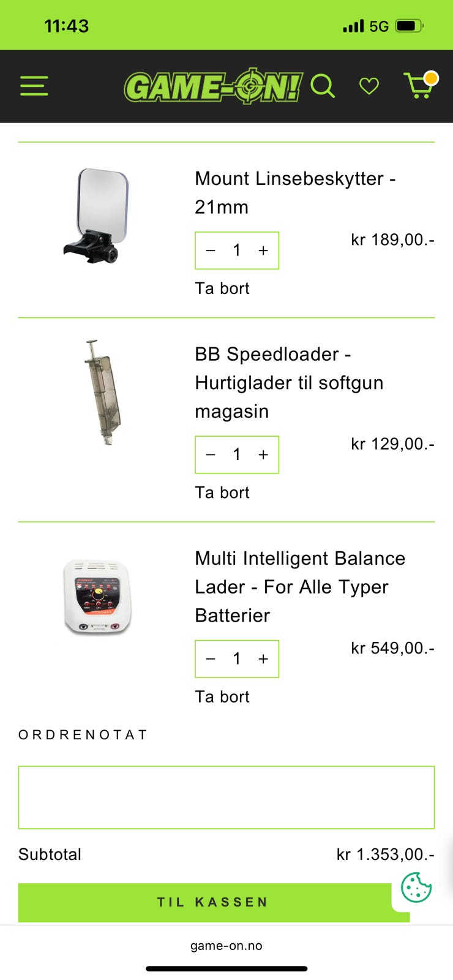453x980 pixels.
Task: Open the hamburger navigation menu
Action: click(x=34, y=86)
